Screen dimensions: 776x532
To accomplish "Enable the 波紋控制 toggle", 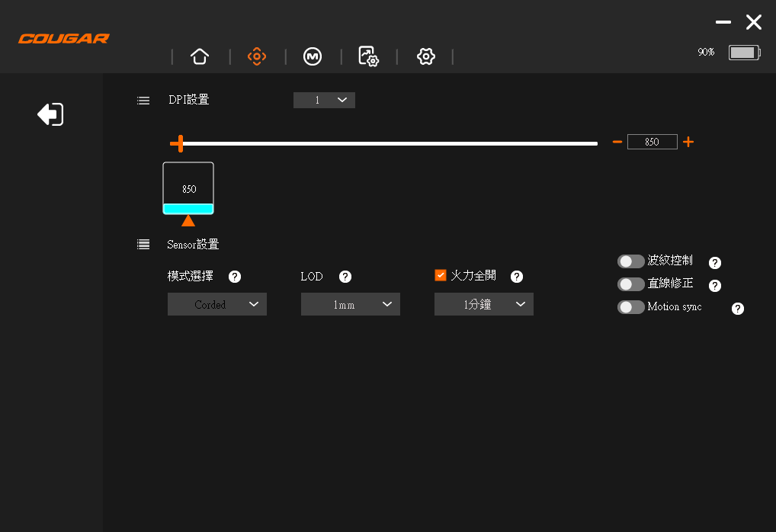I will click(x=630, y=261).
